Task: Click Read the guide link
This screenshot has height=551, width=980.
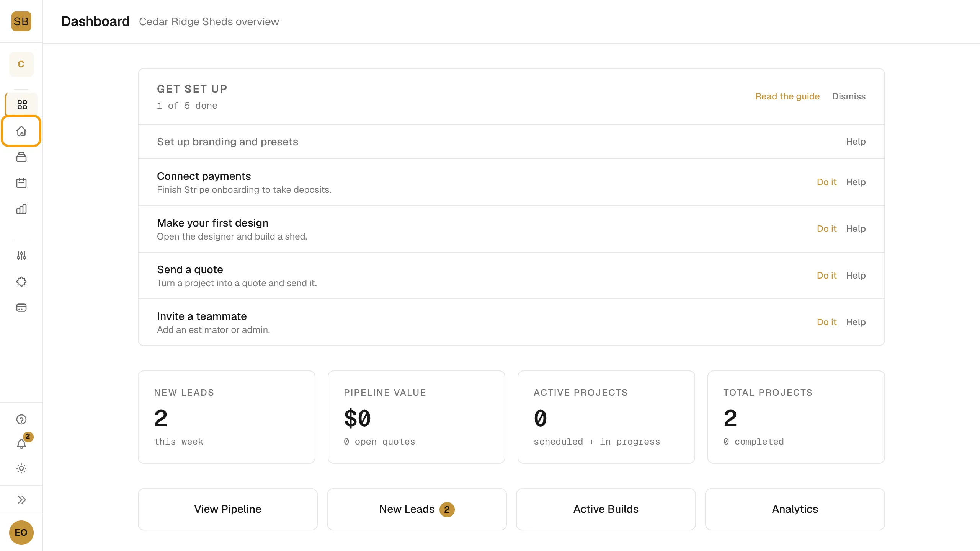Action: pyautogui.click(x=787, y=96)
